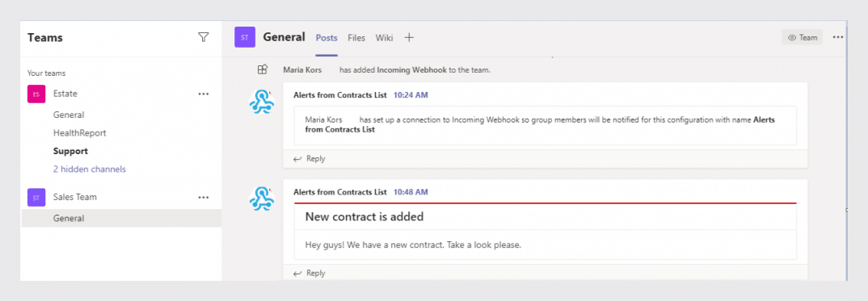The height and width of the screenshot is (301, 868).
Task: Click the Estate team avatar icon
Action: coord(36,94)
